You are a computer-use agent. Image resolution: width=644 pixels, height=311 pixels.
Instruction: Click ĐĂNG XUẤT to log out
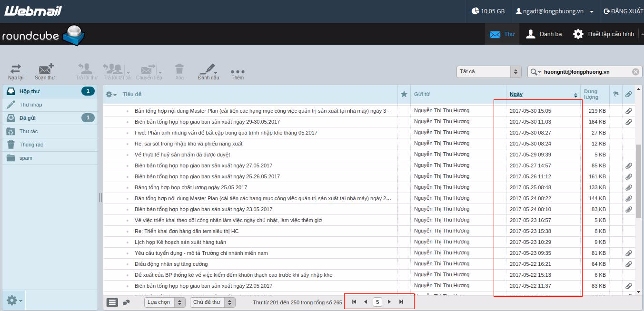pyautogui.click(x=623, y=11)
